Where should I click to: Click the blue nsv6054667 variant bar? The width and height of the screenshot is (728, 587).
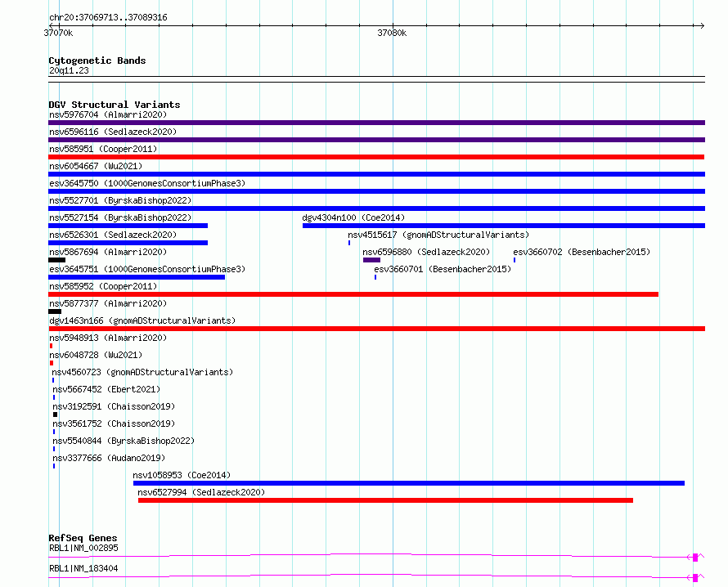[376, 174]
